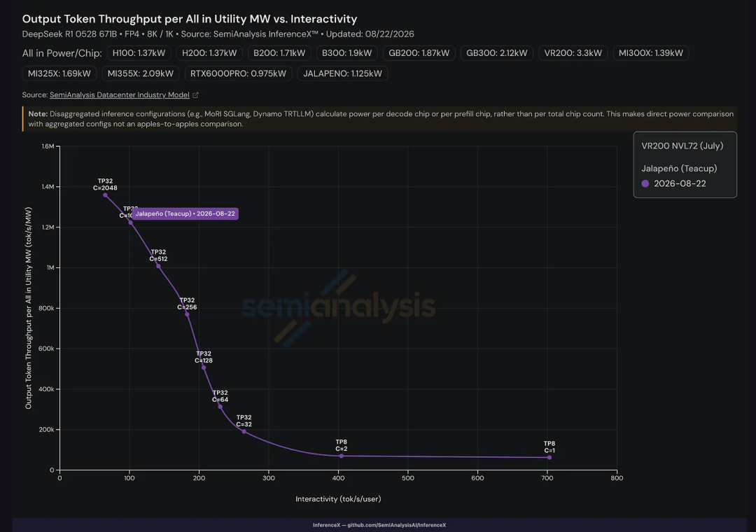
Task: Click the VR200: 3.3kW power chip
Action: click(x=573, y=53)
